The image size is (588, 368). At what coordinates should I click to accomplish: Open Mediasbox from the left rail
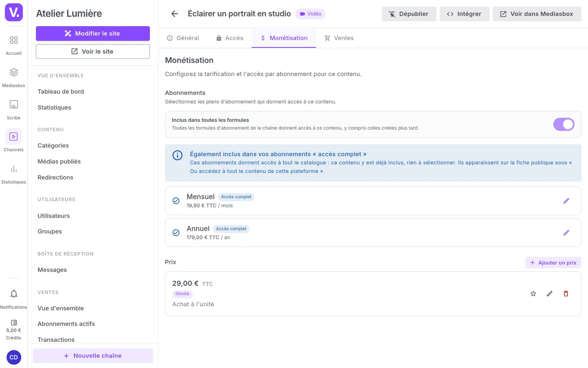(14, 78)
